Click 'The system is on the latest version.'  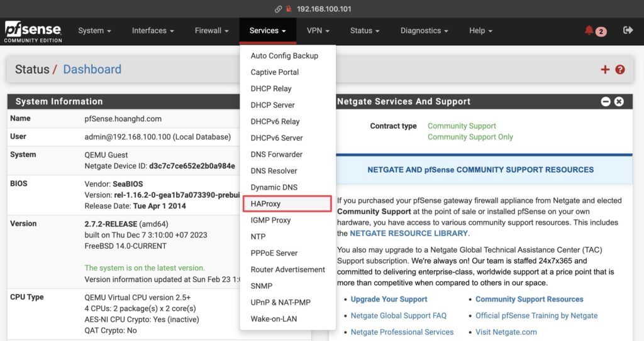coord(144,268)
